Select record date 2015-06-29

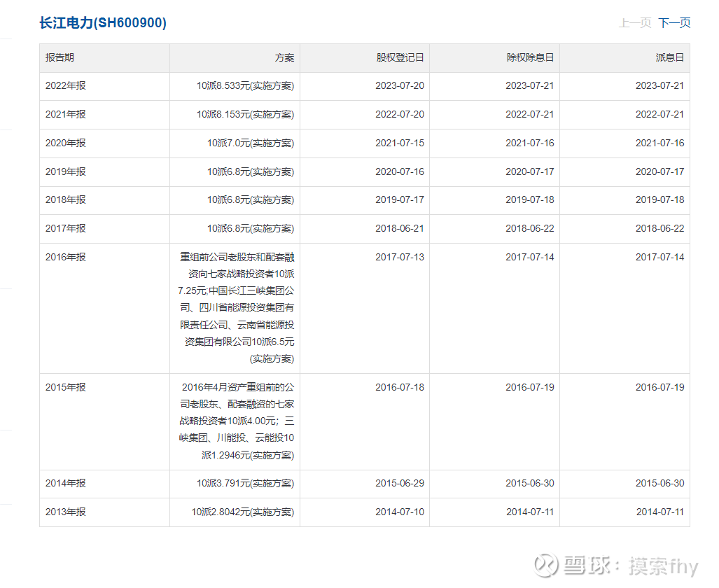coord(400,484)
